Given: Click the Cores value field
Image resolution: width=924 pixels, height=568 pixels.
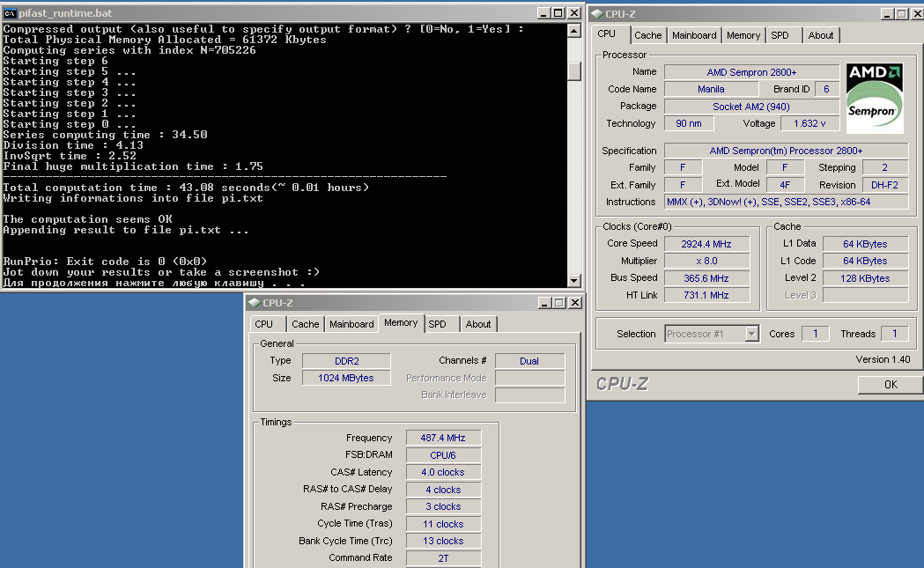Looking at the screenshot, I should [x=815, y=334].
